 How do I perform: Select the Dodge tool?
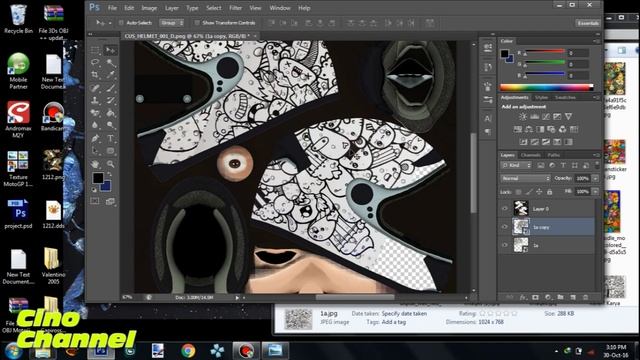(110, 125)
